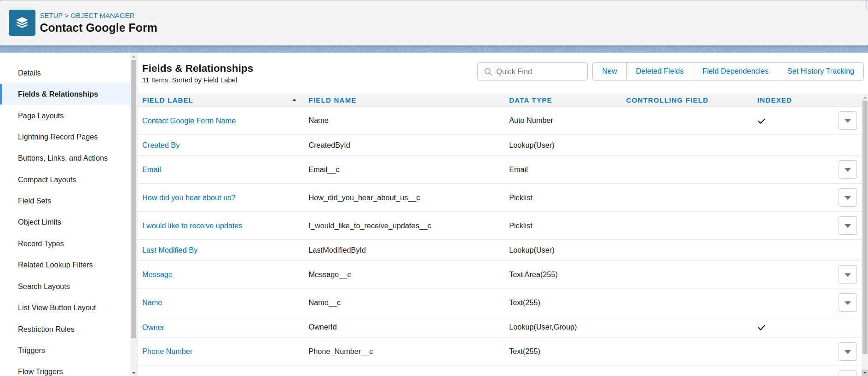Screen dimensions: 868x376
Task: Go to Details in sidebar
Action: pyautogui.click(x=29, y=73)
